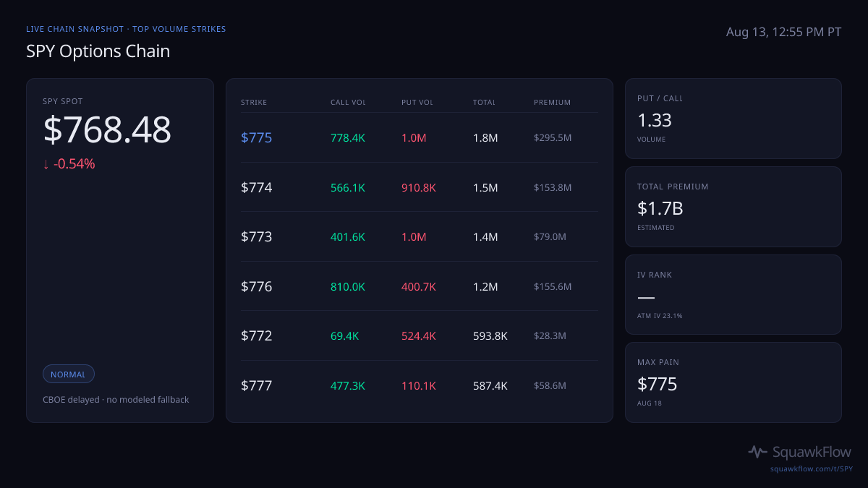Click put volume 524.4K

tap(419, 335)
